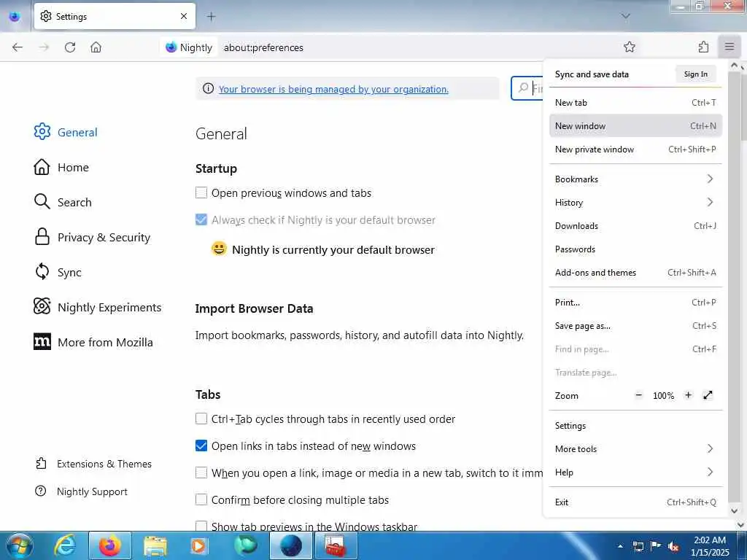
Task: Expand the History submenu
Action: click(635, 203)
